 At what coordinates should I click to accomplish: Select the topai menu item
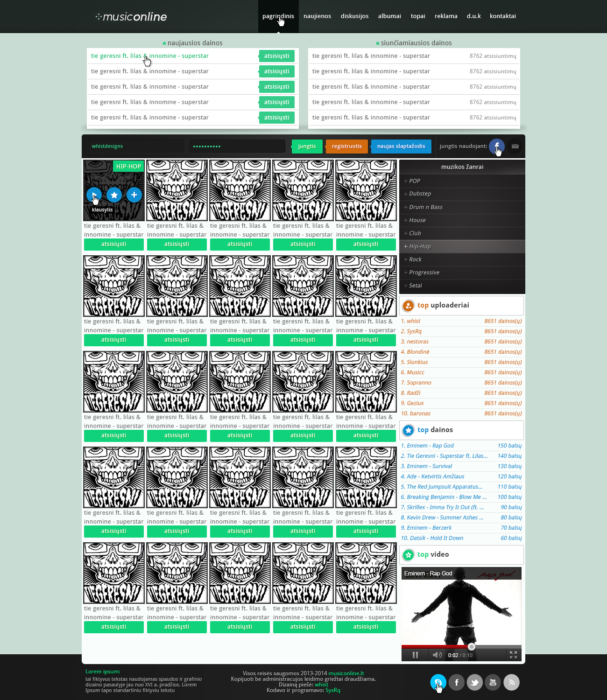click(418, 16)
